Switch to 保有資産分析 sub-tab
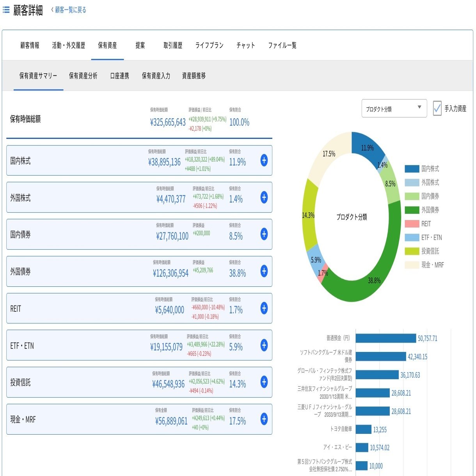Image resolution: width=476 pixels, height=476 pixels. tap(83, 76)
